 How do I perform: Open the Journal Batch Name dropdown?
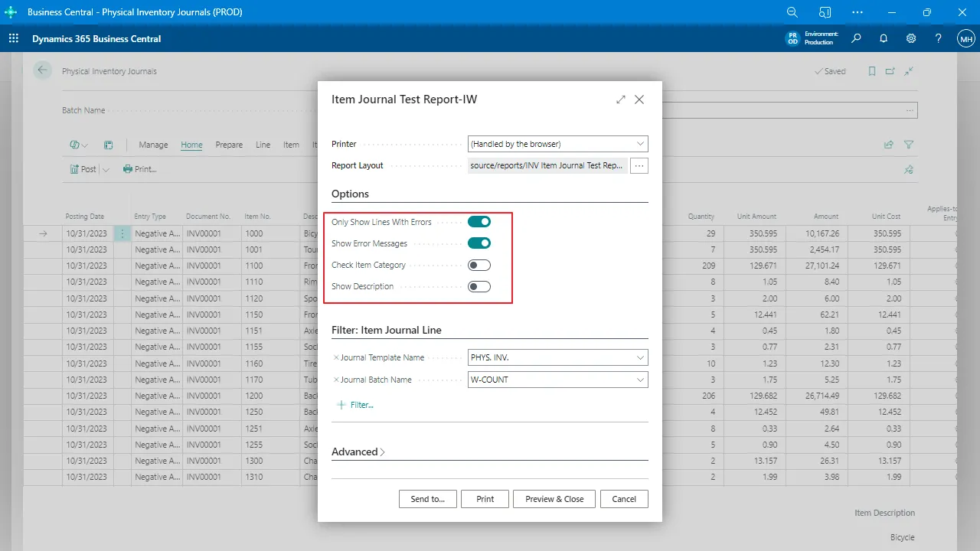point(557,380)
